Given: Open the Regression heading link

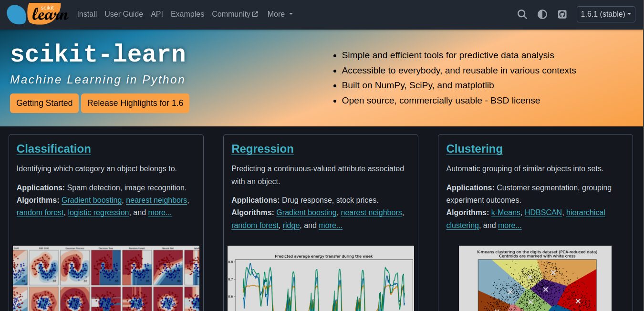Looking at the screenshot, I should (262, 149).
